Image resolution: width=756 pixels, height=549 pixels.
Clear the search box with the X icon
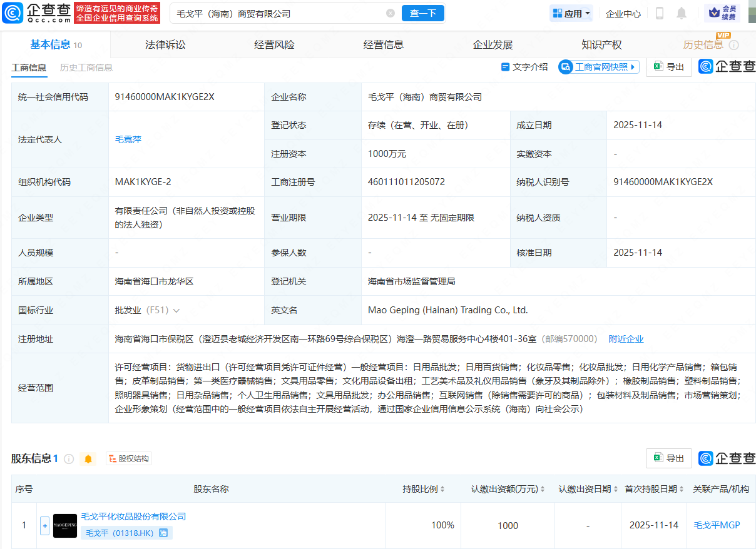(391, 13)
